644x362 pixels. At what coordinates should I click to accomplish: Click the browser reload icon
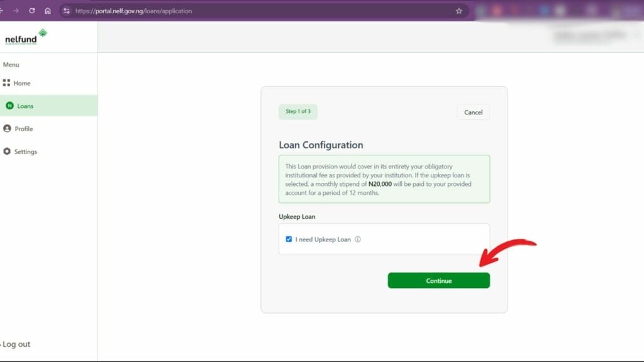click(31, 11)
